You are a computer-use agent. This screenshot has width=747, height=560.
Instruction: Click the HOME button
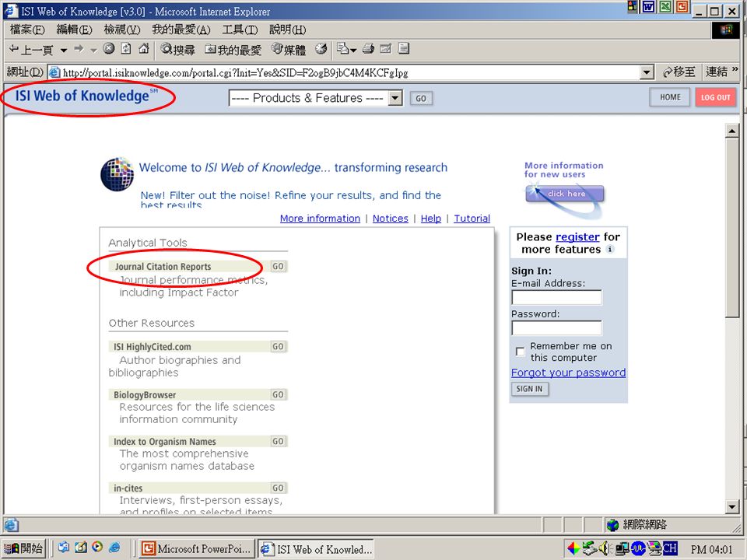point(670,97)
